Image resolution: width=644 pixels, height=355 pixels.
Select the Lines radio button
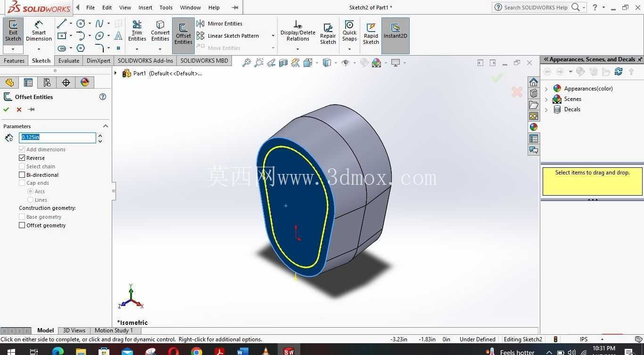[30, 200]
